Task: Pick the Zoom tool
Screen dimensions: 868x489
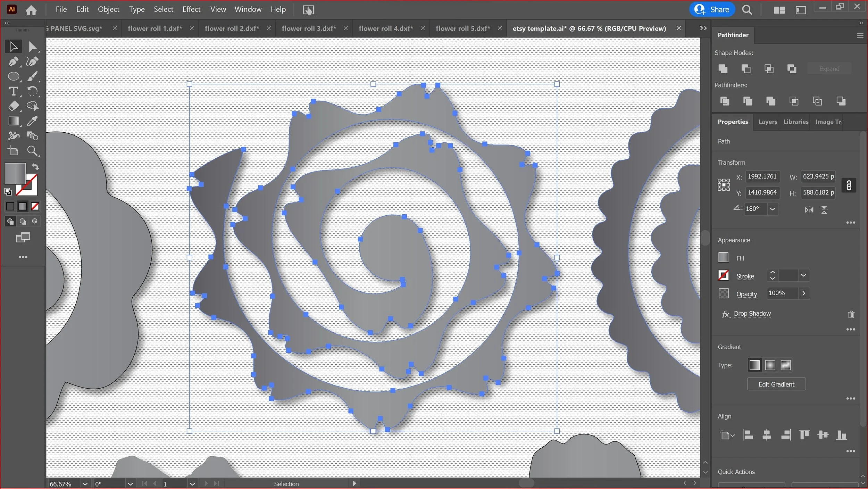Action: click(x=32, y=151)
